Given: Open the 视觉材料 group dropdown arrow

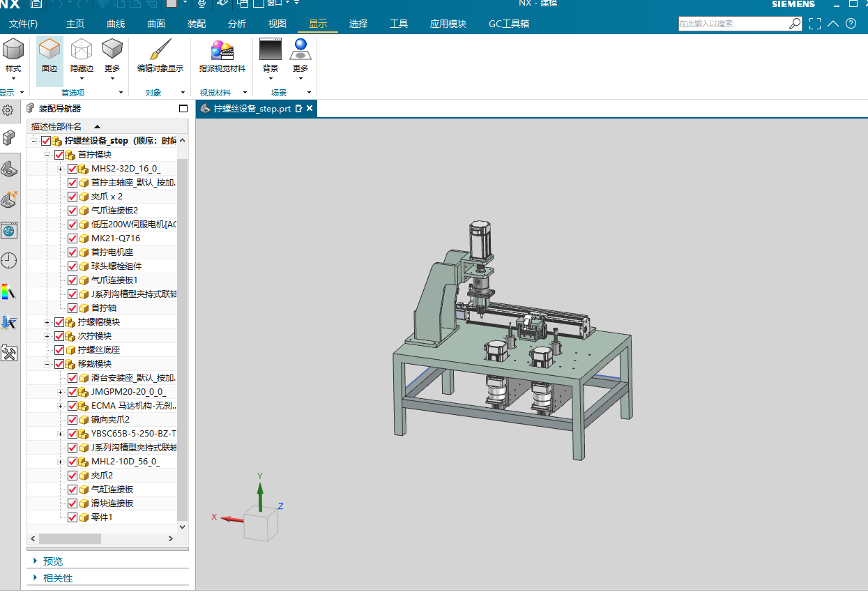Looking at the screenshot, I should [245, 93].
